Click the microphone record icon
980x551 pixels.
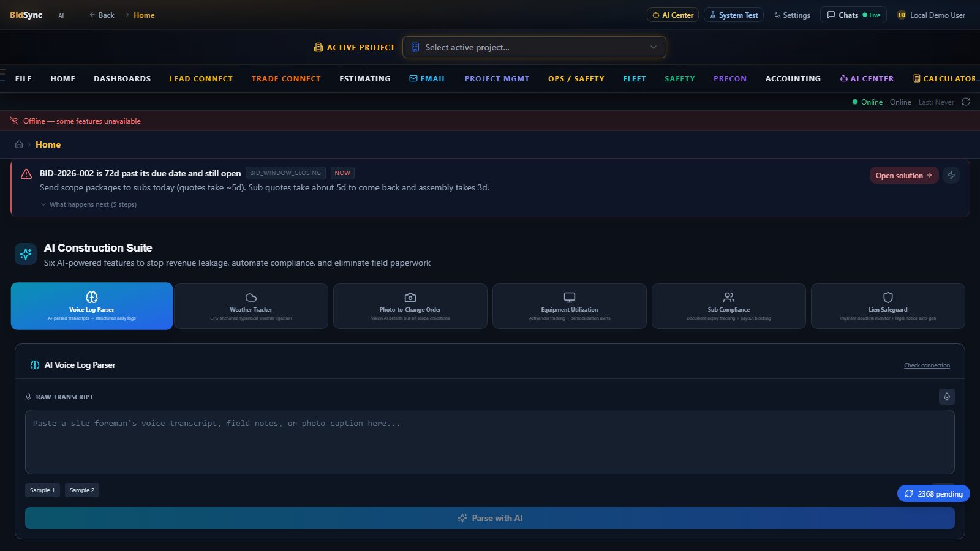946,397
